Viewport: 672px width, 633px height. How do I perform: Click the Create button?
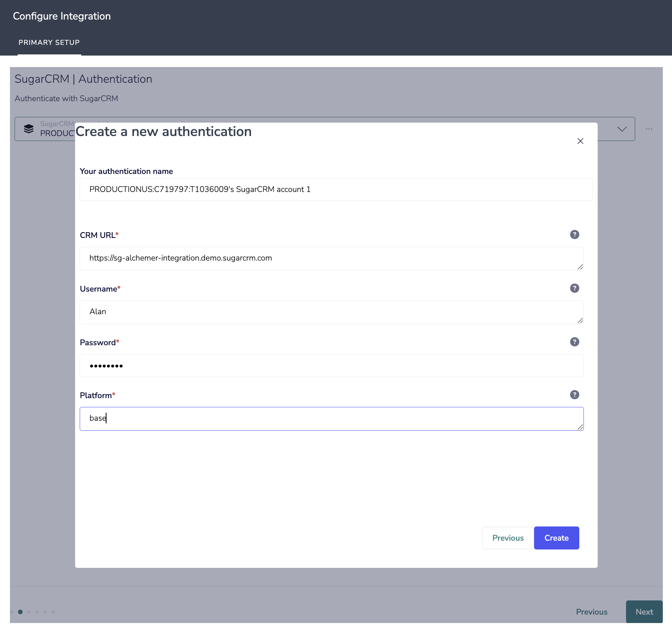click(556, 538)
